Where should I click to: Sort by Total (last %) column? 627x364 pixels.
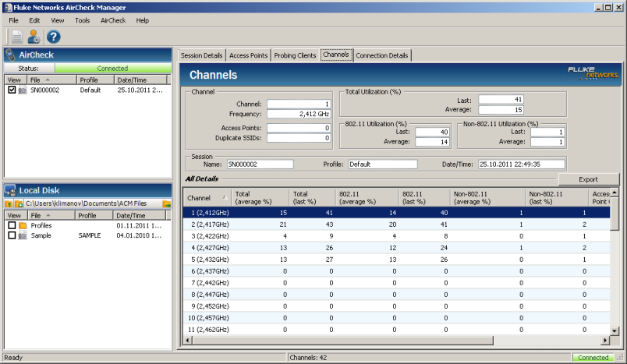tap(312, 198)
